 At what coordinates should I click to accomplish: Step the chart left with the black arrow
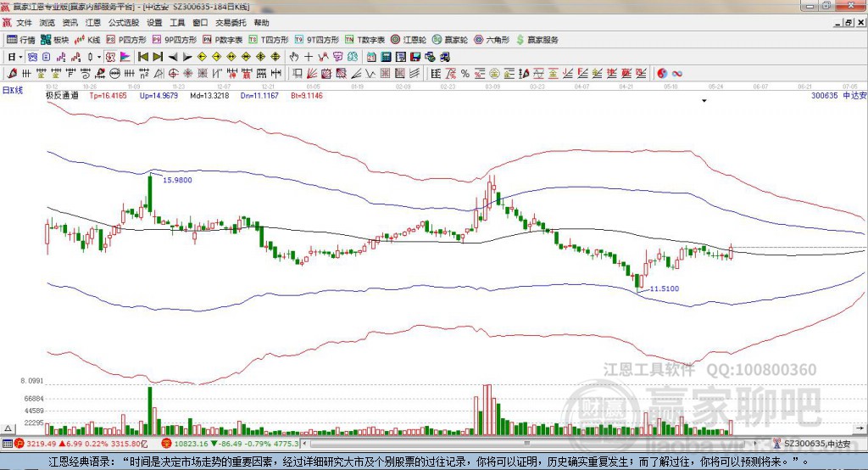click(x=173, y=57)
